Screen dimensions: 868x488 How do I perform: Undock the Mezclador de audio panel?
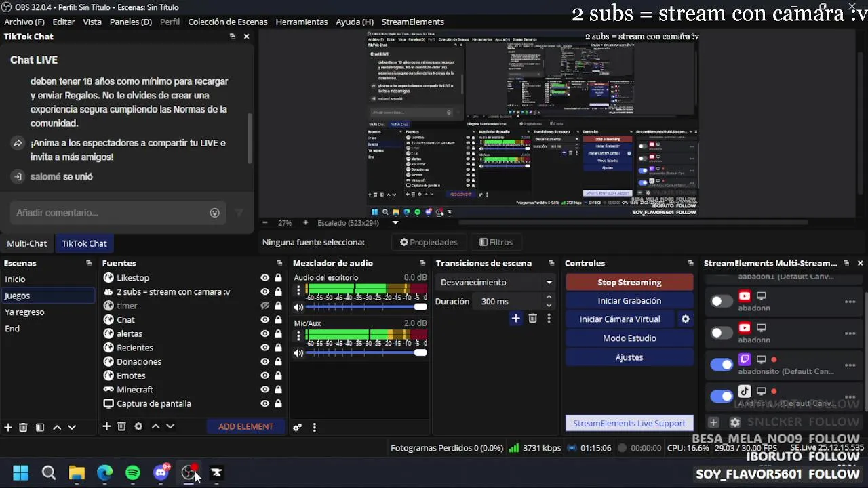[422, 263]
